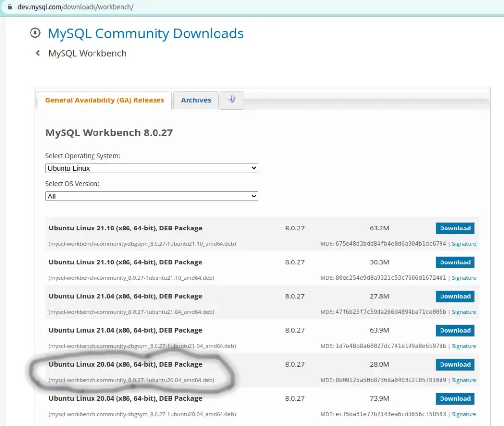Download Ubuntu 21.04 dbgsym 63.9M package
The height and width of the screenshot is (426, 504).
click(455, 330)
